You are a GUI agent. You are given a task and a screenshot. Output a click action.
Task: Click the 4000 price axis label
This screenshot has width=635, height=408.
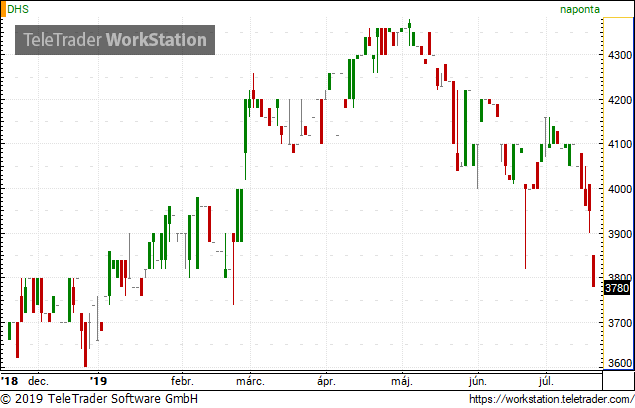[620, 189]
